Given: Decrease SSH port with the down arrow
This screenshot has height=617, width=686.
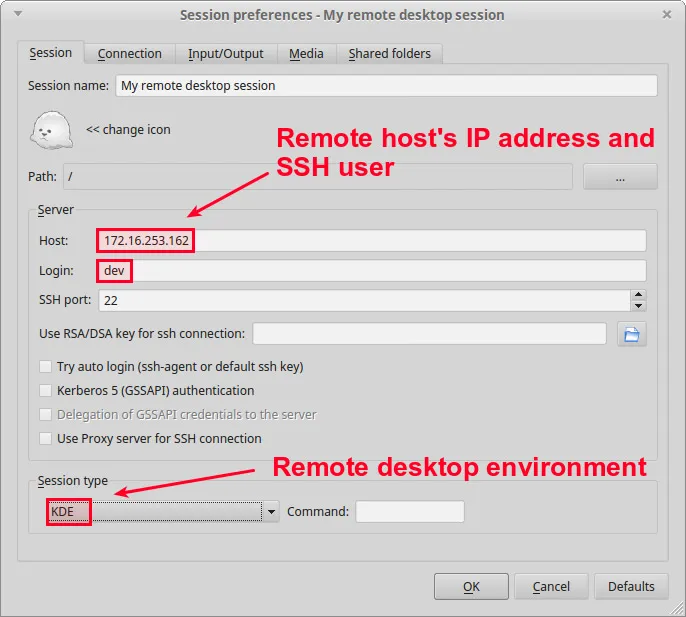Looking at the screenshot, I should (x=638, y=305).
